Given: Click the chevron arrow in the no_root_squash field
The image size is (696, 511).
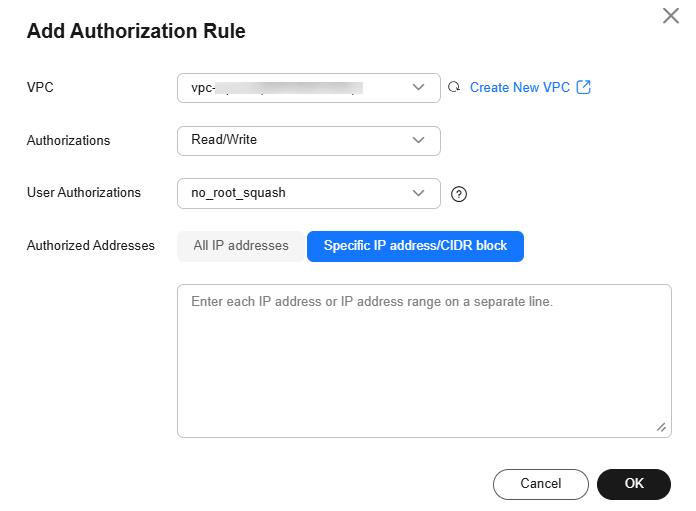Looking at the screenshot, I should 419,193.
